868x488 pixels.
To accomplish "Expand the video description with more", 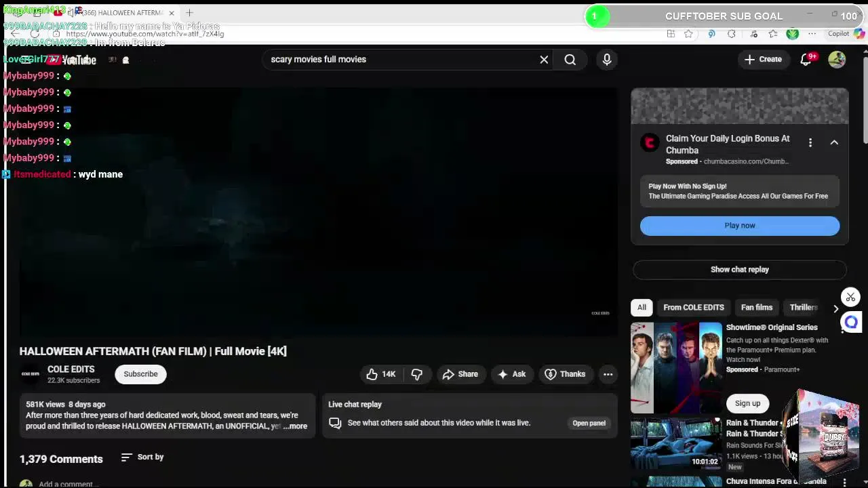I will 296,426.
